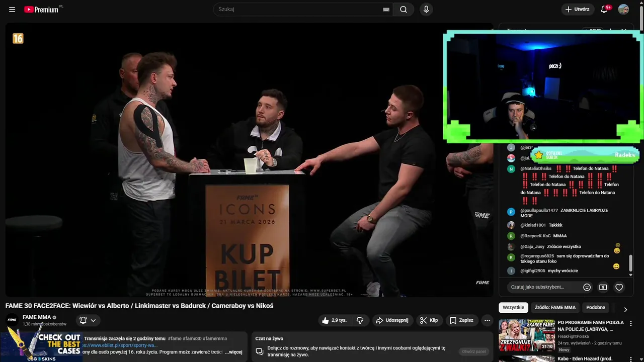The height and width of the screenshot is (362, 644).
Task: Click the 16 age rating badge on video
Action: (18, 38)
